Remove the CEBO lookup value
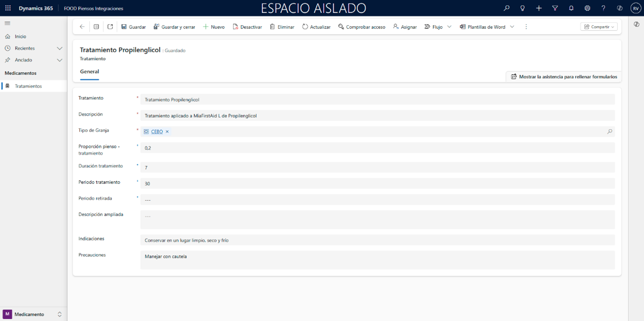The height and width of the screenshot is (321, 644). point(167,132)
